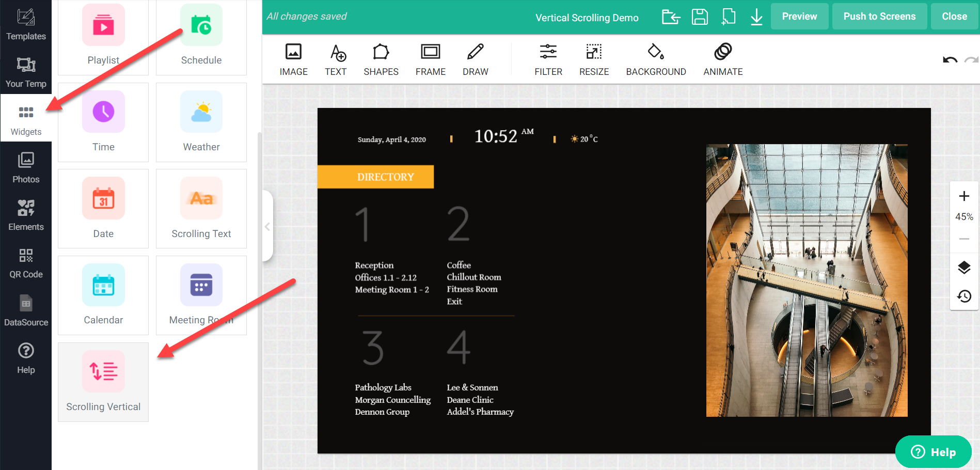Click the Background paint bucket tool

(656, 59)
